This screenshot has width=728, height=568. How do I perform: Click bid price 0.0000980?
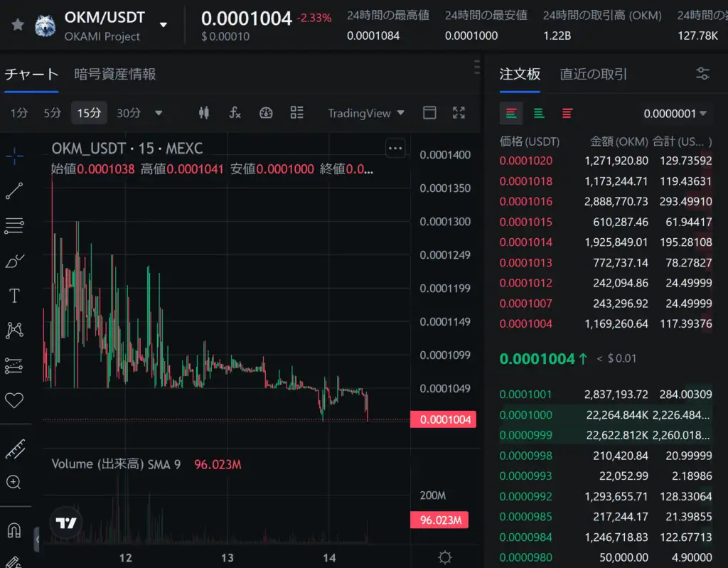tap(525, 557)
